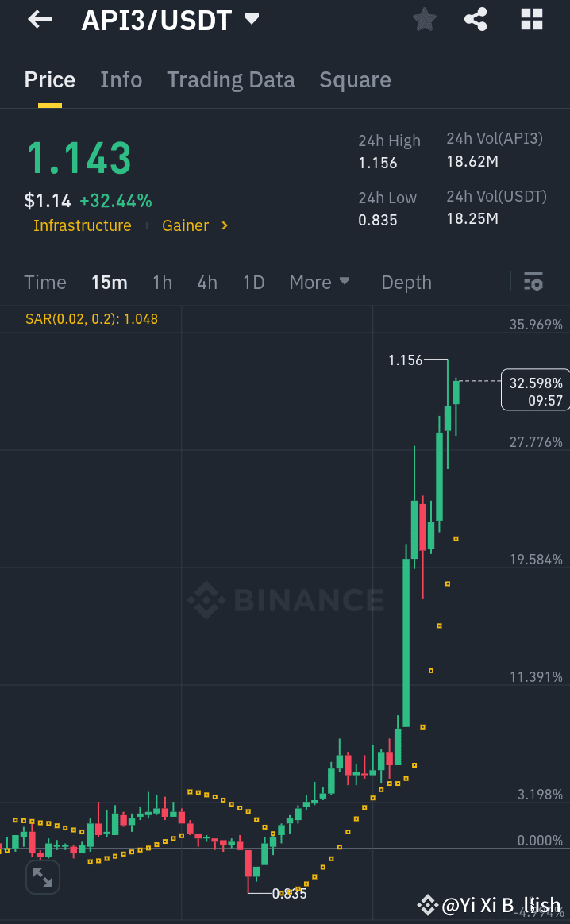Select the Time chart option
This screenshot has width=570, height=924.
45,282
